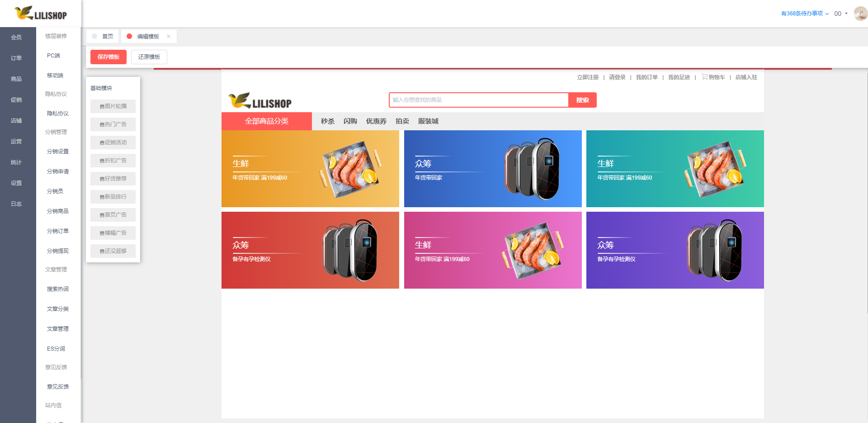The image size is (868, 423).
Task: Select the orange 生鲜 promo card
Action: (x=310, y=169)
